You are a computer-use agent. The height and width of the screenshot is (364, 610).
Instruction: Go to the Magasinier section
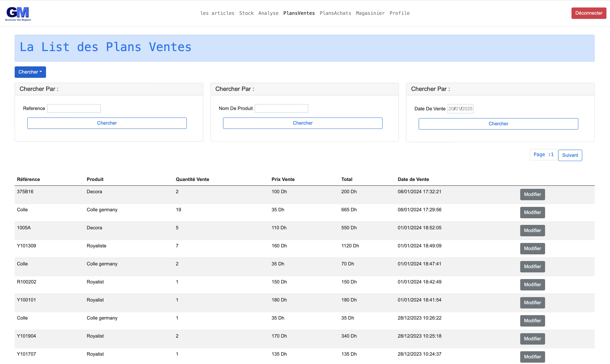click(370, 13)
